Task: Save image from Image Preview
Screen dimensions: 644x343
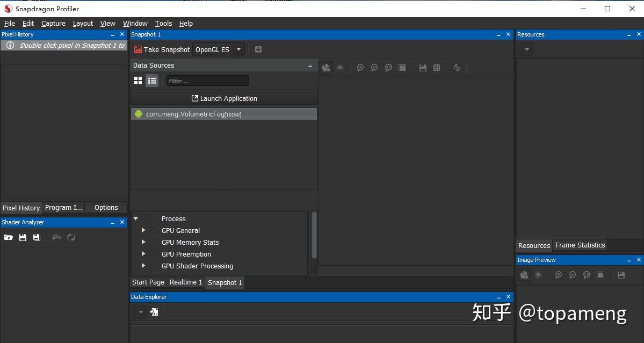Action: tap(621, 275)
